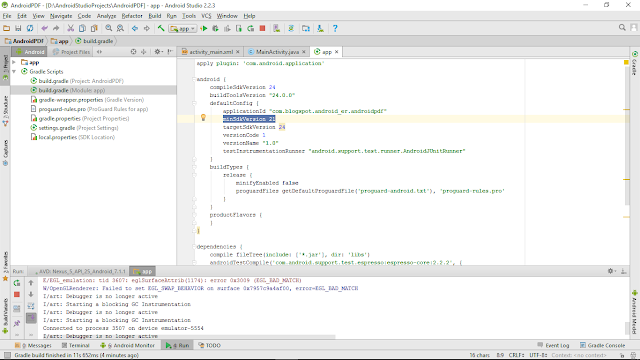Make project with the green hammer icon

(161, 28)
